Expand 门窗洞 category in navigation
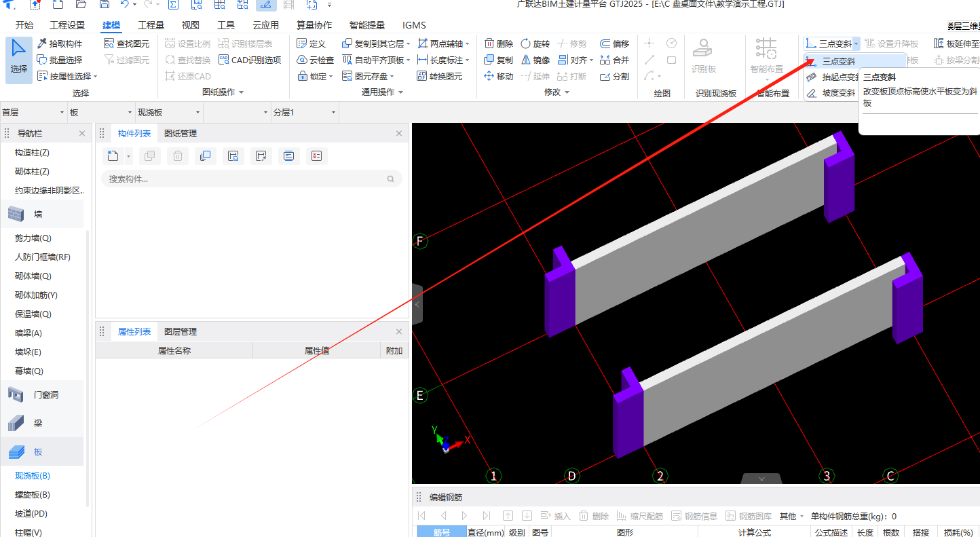Viewport: 980px width, 537px height. (42, 394)
